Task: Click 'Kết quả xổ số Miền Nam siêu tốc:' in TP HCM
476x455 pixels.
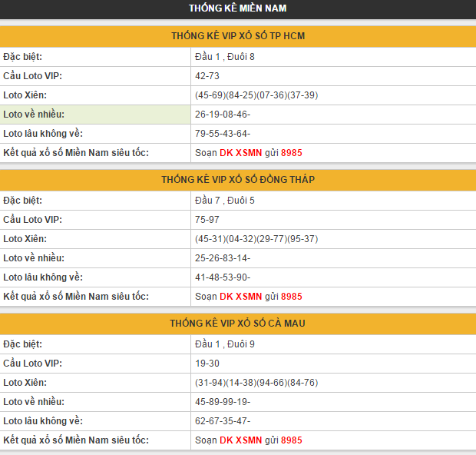Action: pos(76,153)
